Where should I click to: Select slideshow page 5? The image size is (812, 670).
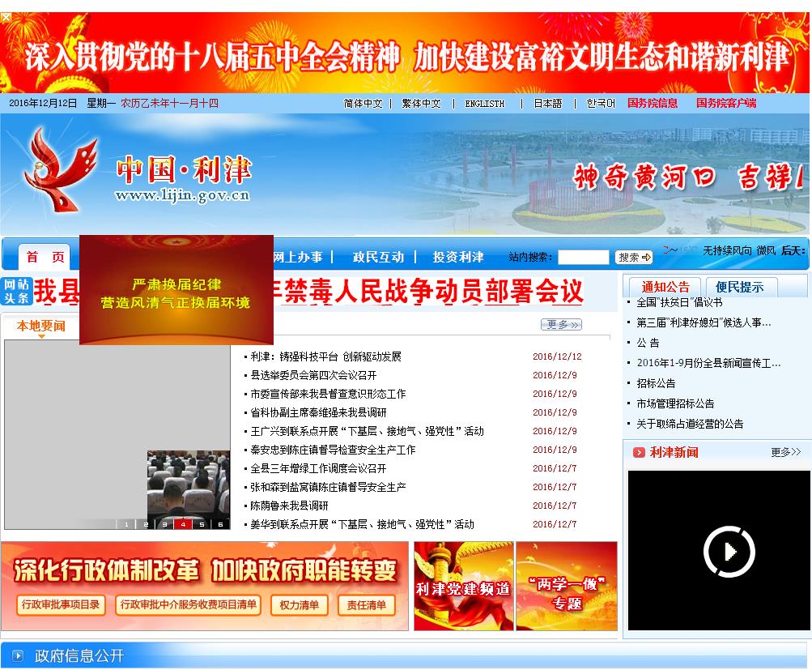[202, 524]
